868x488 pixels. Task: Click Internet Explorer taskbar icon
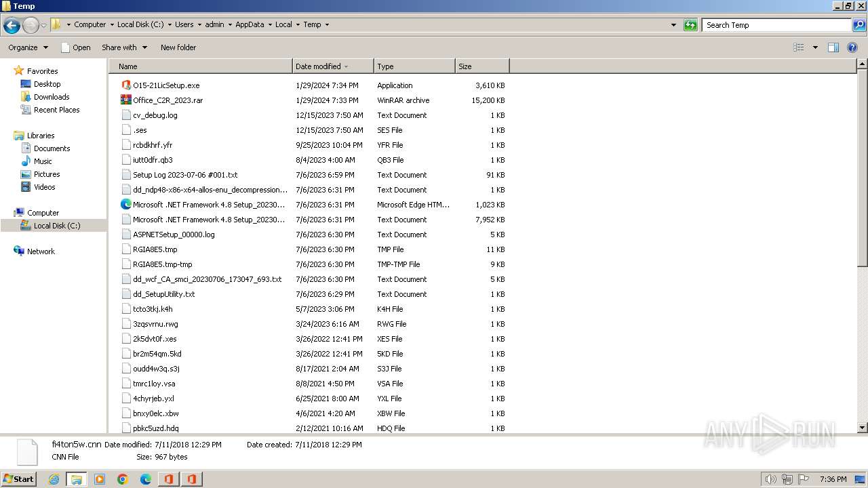coord(54,479)
